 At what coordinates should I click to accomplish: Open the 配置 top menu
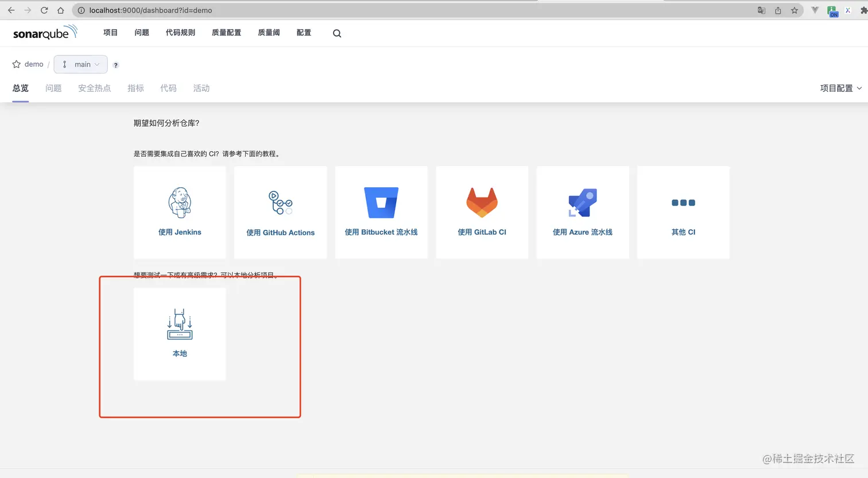pyautogui.click(x=304, y=33)
